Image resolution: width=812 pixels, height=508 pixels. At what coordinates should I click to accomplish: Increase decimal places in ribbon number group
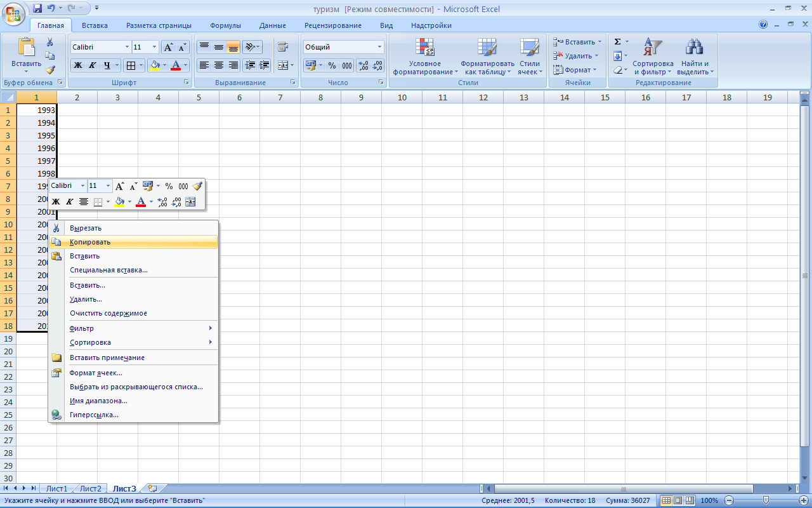click(363, 65)
